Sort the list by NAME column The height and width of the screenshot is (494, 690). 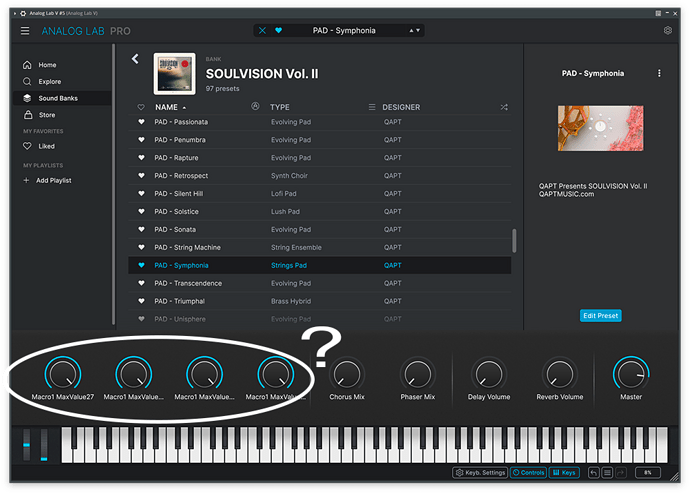[166, 107]
